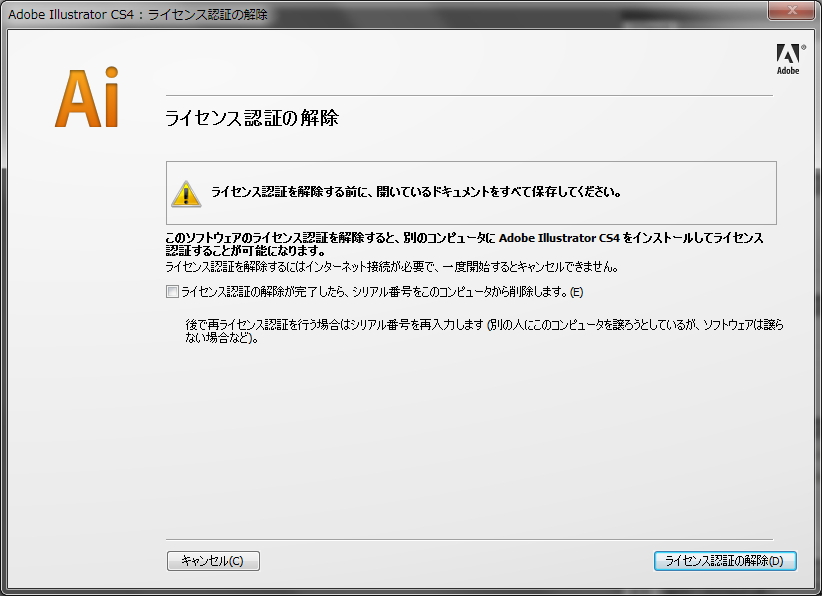Click the window title bar text
This screenshot has width=822, height=596.
138,14
